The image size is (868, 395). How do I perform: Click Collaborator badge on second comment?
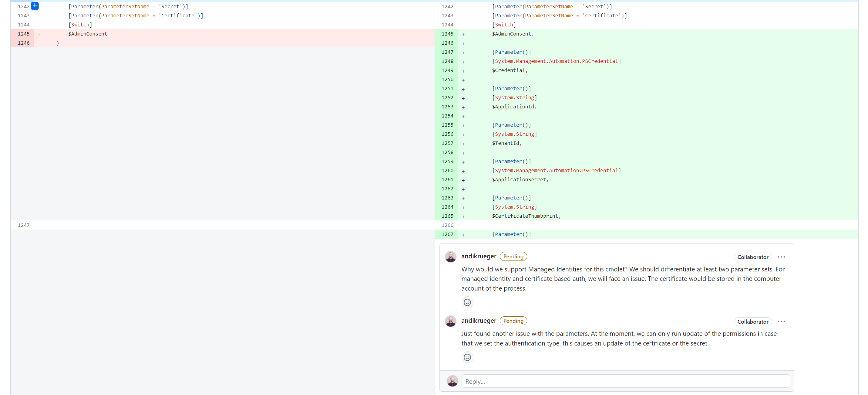tap(752, 322)
